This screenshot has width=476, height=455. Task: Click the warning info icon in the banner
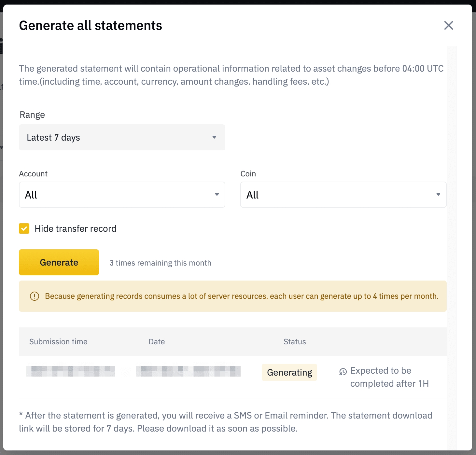pyautogui.click(x=35, y=296)
